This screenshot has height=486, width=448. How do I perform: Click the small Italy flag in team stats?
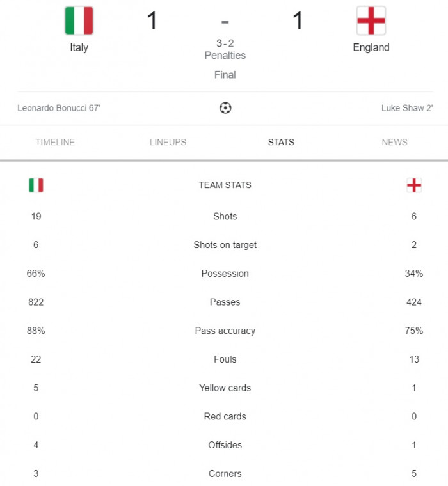(x=36, y=185)
